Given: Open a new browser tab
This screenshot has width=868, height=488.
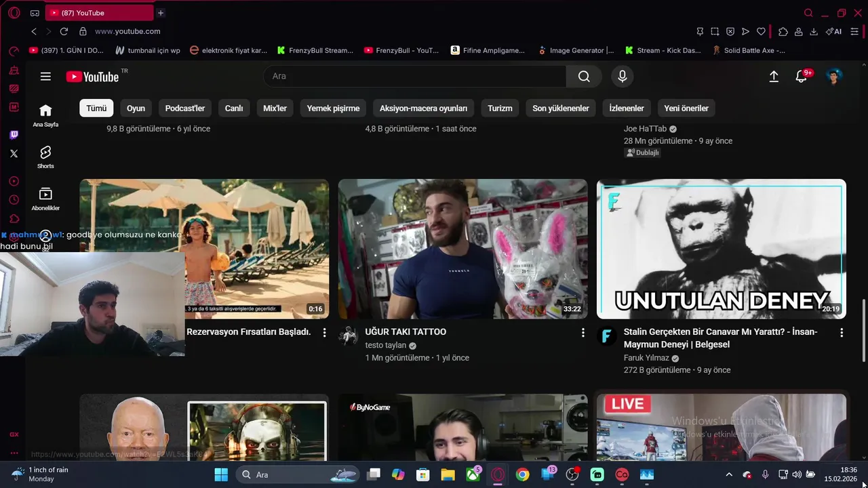Looking at the screenshot, I should (161, 13).
